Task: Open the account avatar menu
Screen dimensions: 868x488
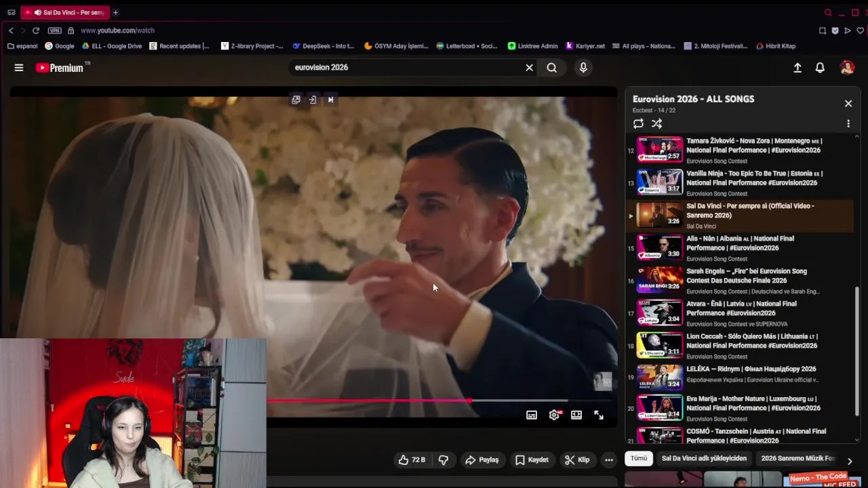Action: click(x=847, y=68)
